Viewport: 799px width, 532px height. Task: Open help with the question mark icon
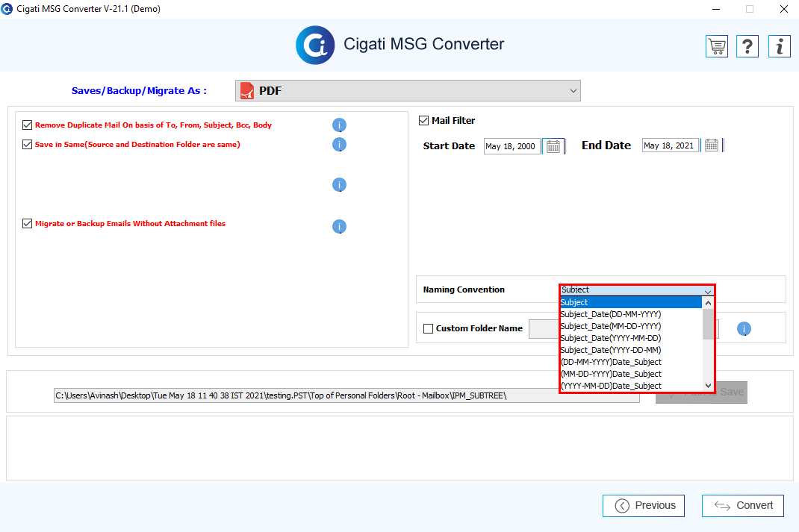(x=747, y=46)
